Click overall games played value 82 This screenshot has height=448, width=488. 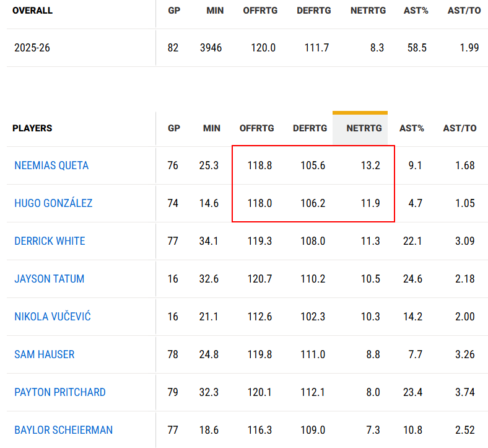(173, 48)
